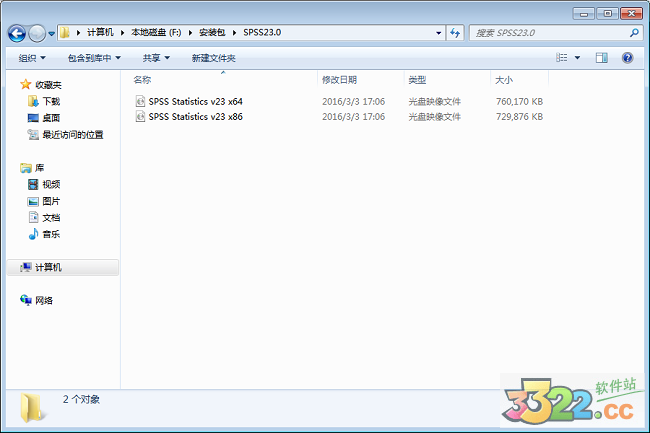Click the 桌面 monitor icon
Viewport: 650px width, 433px height.
pyautogui.click(x=33, y=118)
